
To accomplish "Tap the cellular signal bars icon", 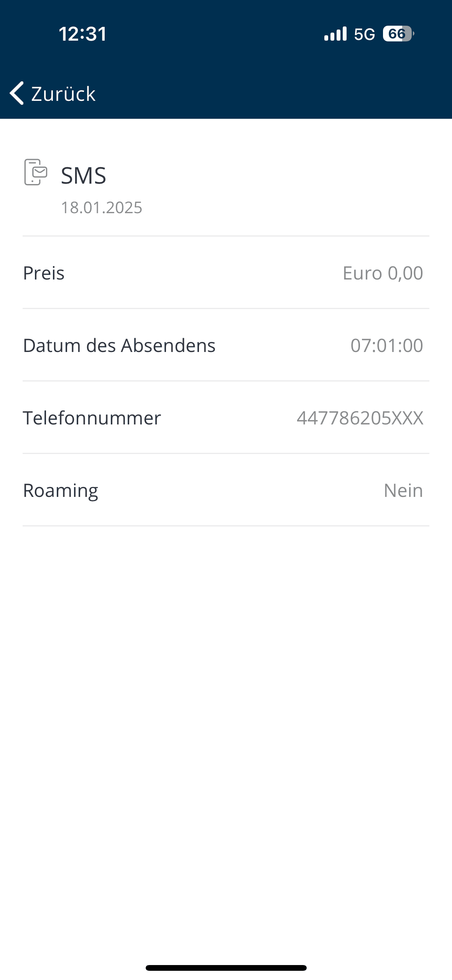I will 335,34.
